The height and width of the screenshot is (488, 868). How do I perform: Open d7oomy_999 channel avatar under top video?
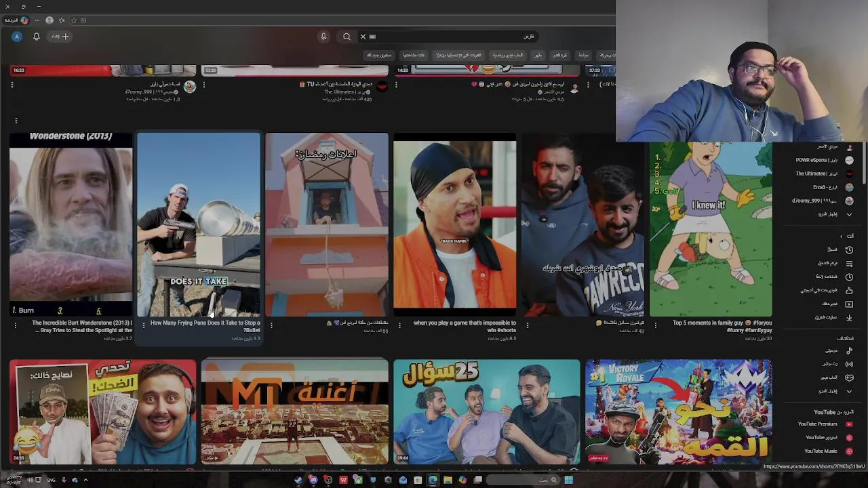(190, 86)
